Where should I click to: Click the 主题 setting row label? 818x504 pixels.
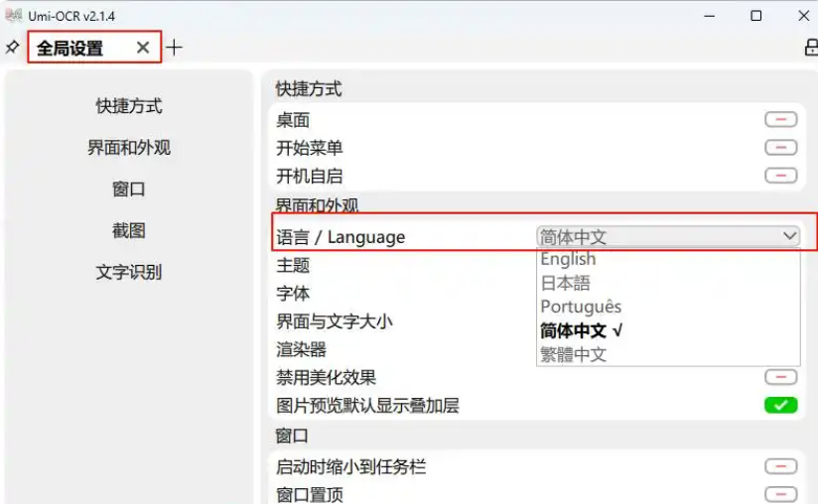293,265
